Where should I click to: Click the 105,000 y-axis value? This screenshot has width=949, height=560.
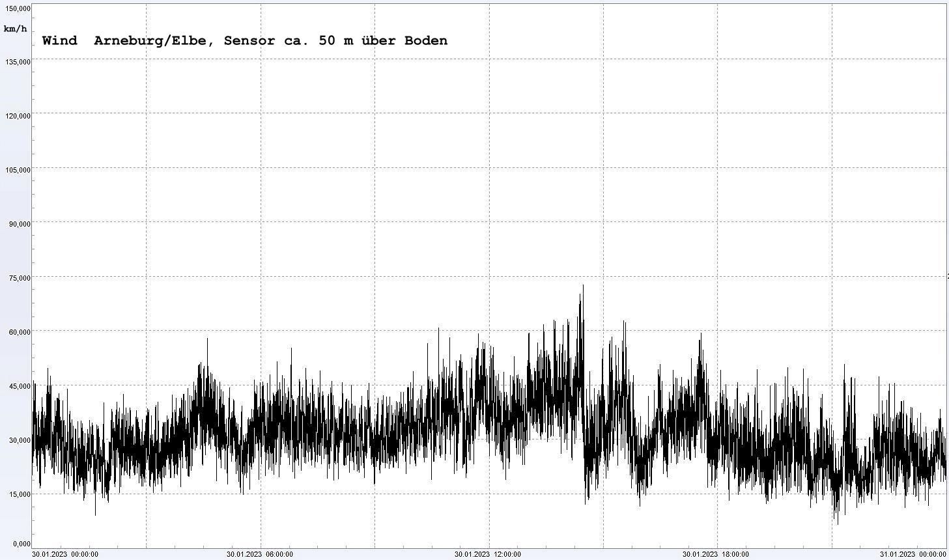tap(18, 171)
